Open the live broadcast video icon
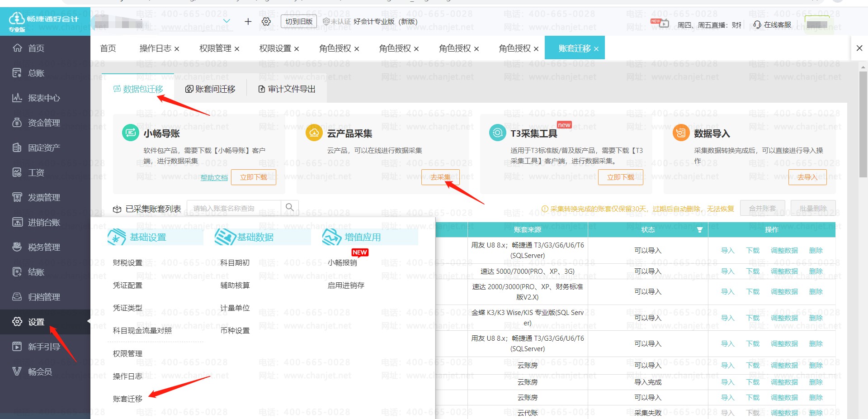The image size is (868, 419). pyautogui.click(x=664, y=23)
